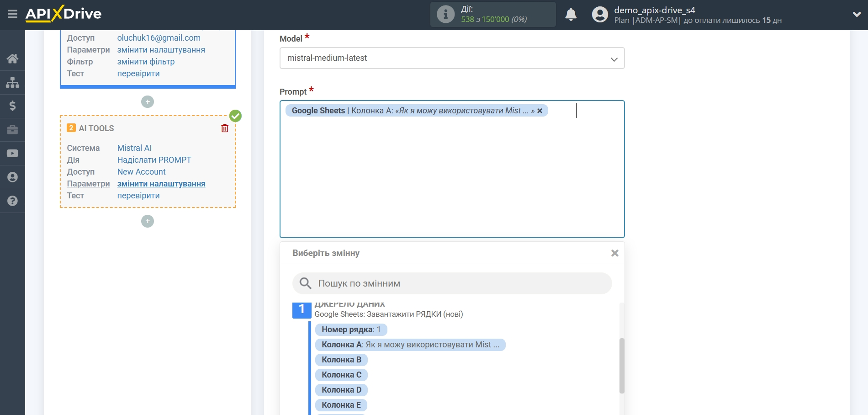Remove the Google Sheets Колонка A tag from the prompt
This screenshot has width=868, height=415.
[x=540, y=111]
